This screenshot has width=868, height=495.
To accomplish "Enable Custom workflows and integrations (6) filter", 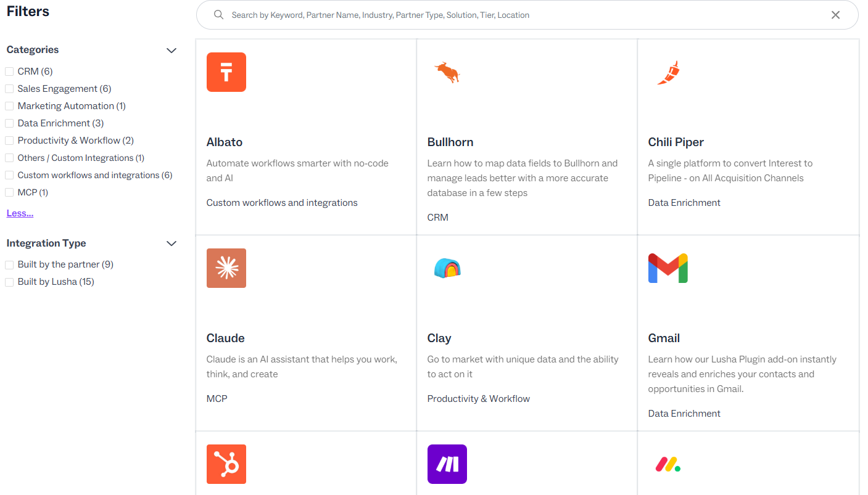I will (9, 175).
